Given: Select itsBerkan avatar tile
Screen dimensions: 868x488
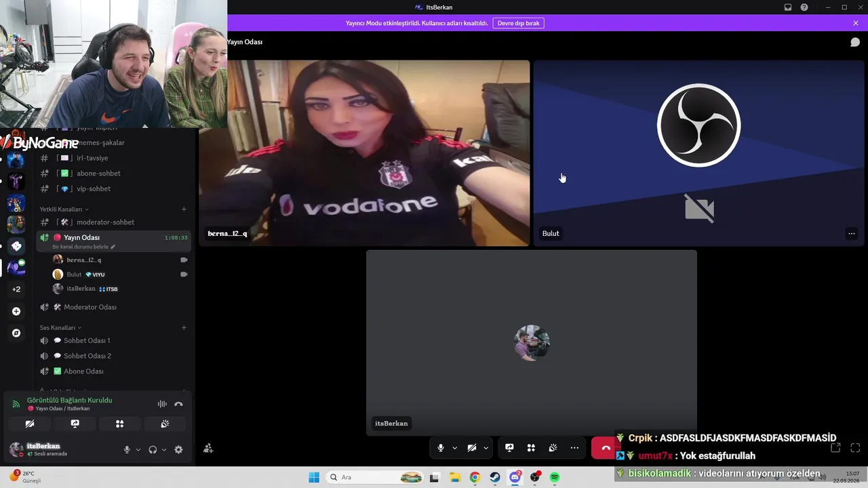Looking at the screenshot, I should [x=532, y=342].
